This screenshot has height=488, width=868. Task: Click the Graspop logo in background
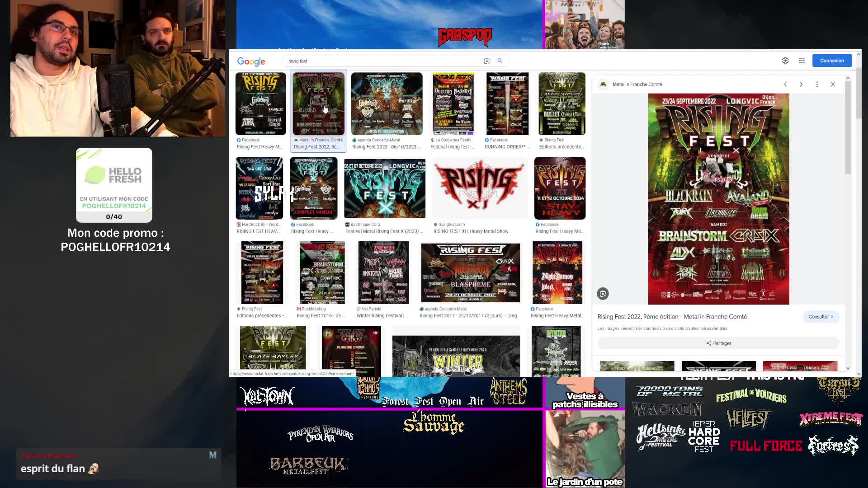click(x=465, y=37)
